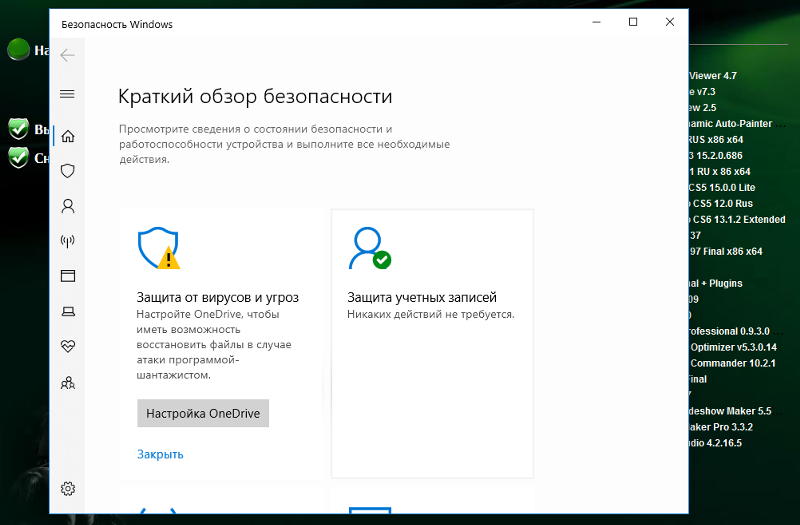Select 'deshow Maker 5.5' entry in background

click(x=730, y=411)
